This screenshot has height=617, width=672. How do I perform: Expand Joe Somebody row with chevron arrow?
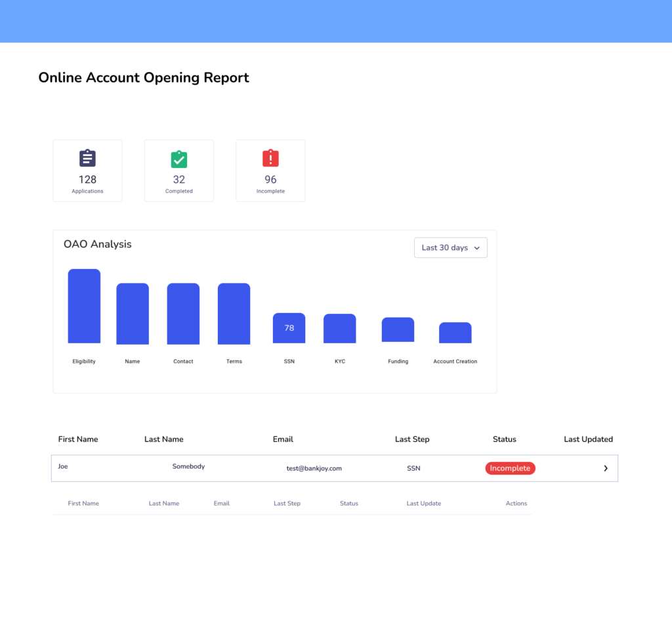point(605,469)
